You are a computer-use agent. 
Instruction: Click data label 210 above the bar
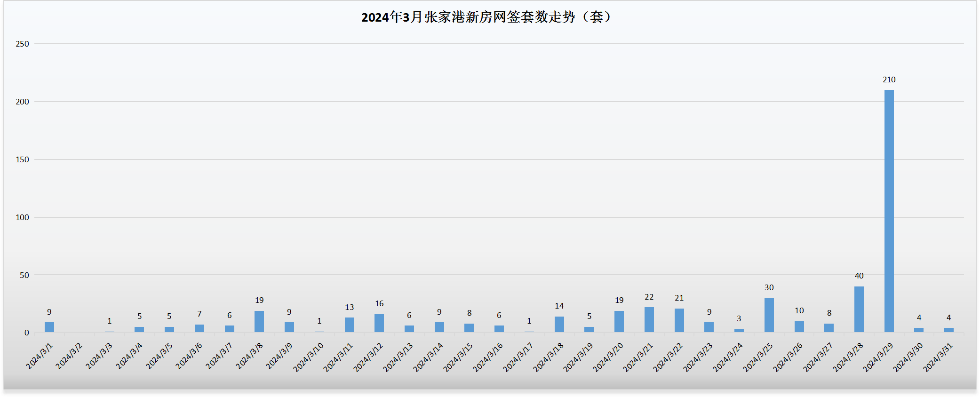(889, 79)
